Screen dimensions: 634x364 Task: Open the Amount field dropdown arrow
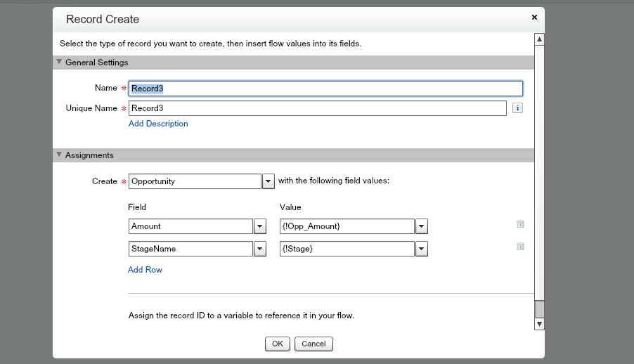259,226
